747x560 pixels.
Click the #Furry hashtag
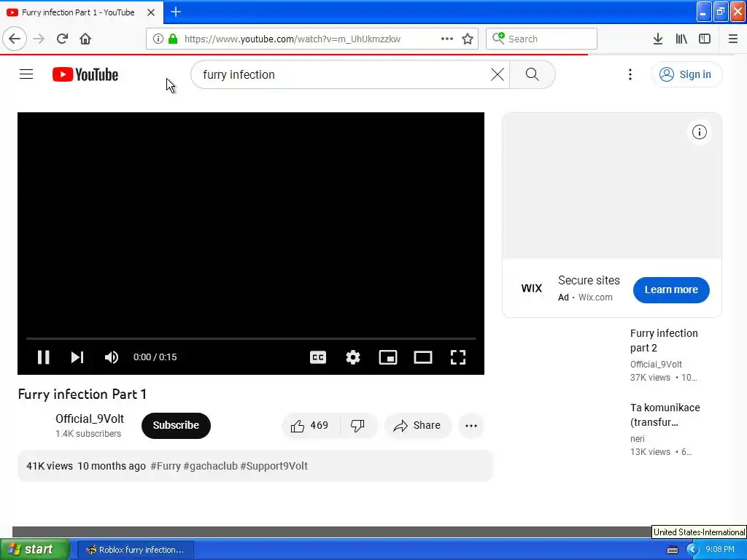166,466
